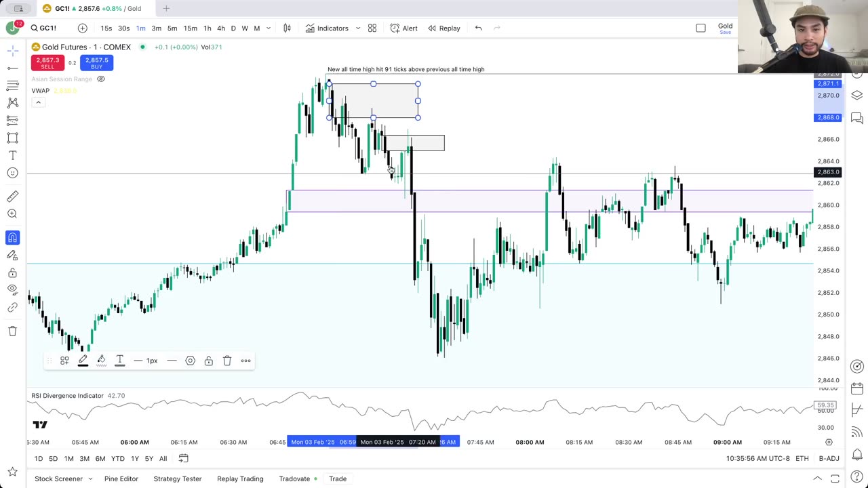
Task: Open the 10:35:56 AM UTC-8 timezone menu
Action: click(x=757, y=459)
